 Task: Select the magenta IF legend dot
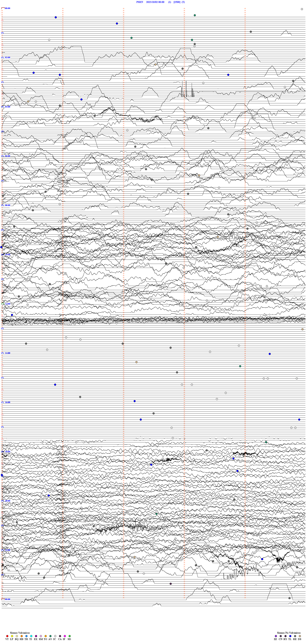[65, 636]
